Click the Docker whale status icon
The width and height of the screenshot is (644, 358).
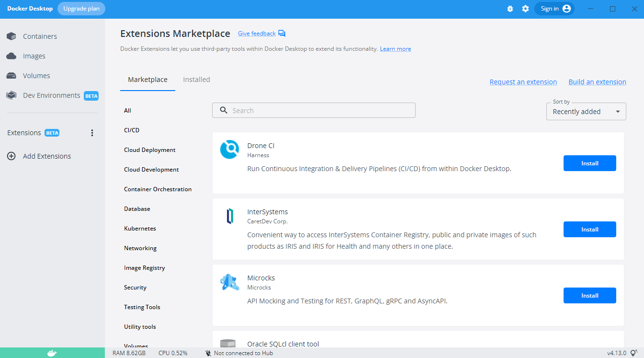point(52,353)
